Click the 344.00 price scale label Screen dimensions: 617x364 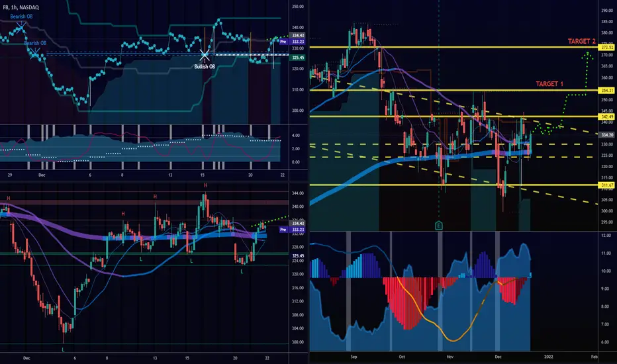298,193
